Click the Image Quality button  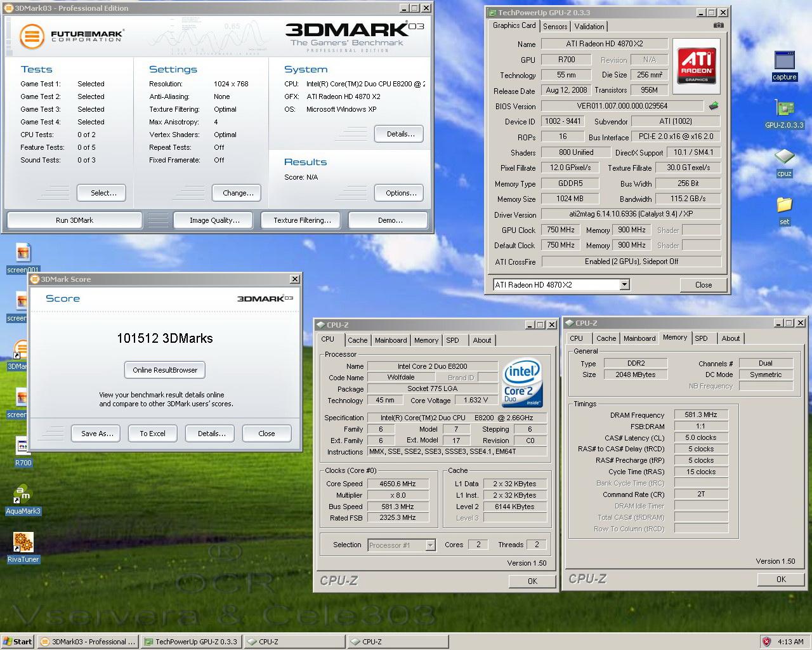tap(214, 220)
